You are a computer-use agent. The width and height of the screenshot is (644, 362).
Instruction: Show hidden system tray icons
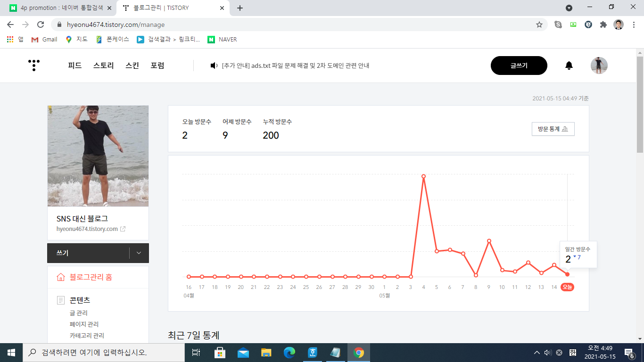pos(537,353)
